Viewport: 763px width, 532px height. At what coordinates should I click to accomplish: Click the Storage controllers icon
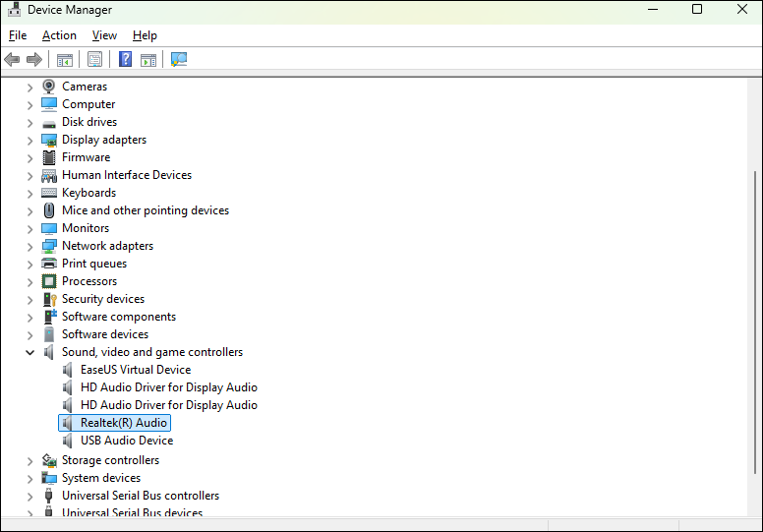tap(49, 460)
